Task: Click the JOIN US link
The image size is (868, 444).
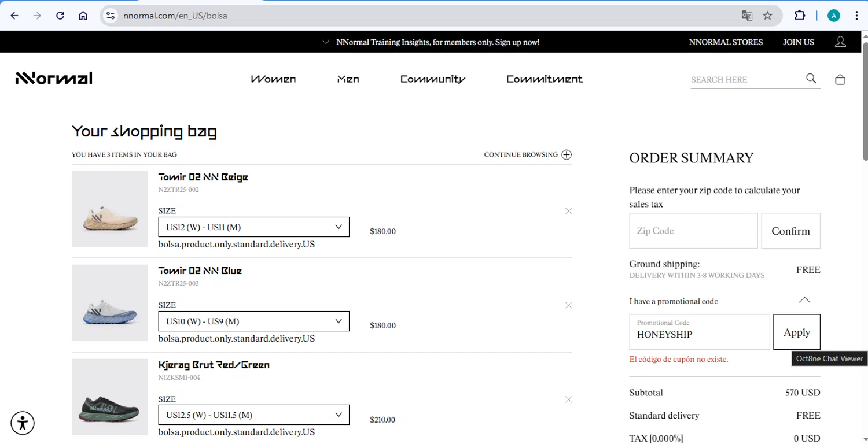Action: [x=799, y=42]
